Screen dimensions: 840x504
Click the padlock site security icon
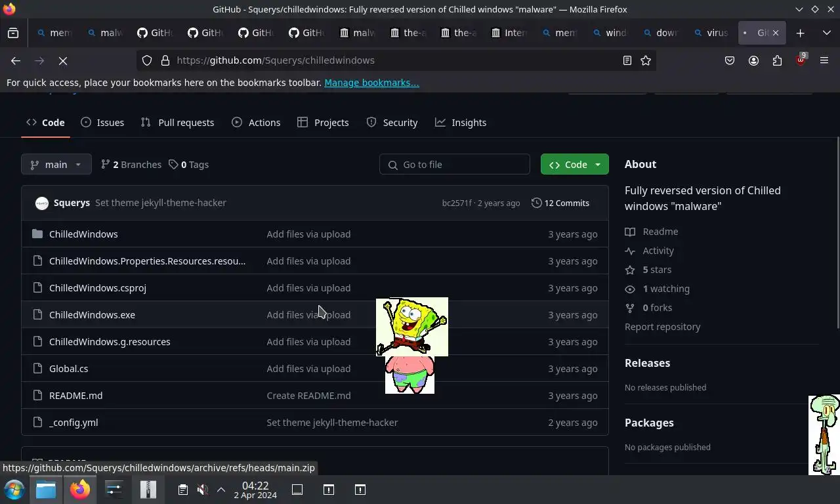pyautogui.click(x=165, y=60)
